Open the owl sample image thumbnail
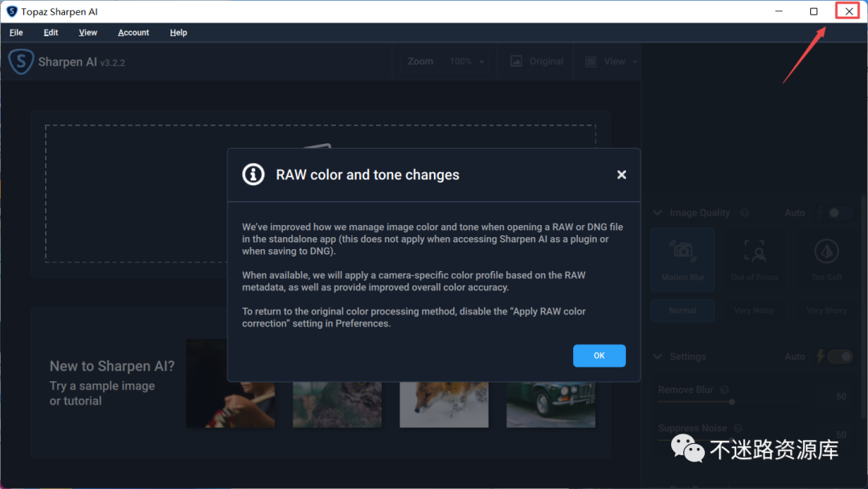This screenshot has width=868, height=489. point(337,405)
